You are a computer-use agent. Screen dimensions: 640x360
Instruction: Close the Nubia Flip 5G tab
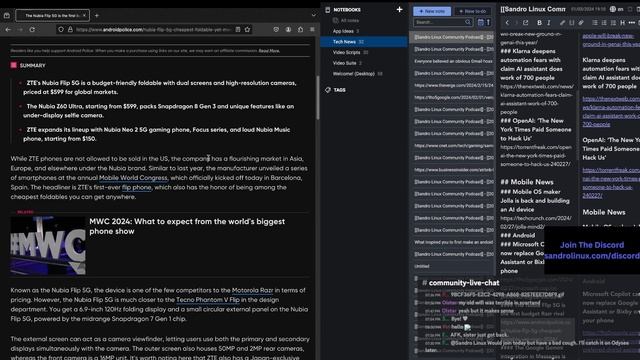pos(84,16)
